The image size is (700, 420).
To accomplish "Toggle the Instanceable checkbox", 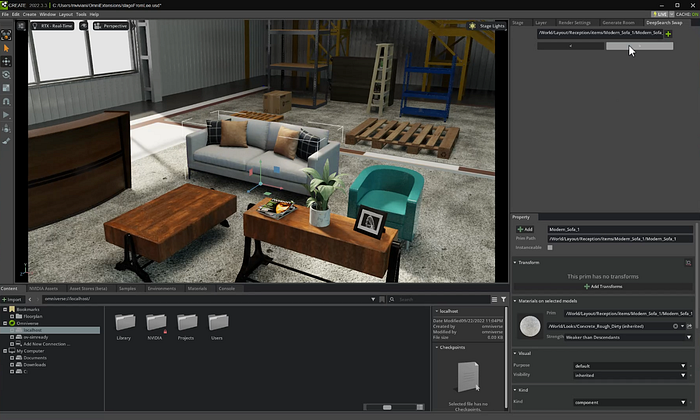I will point(550,247).
